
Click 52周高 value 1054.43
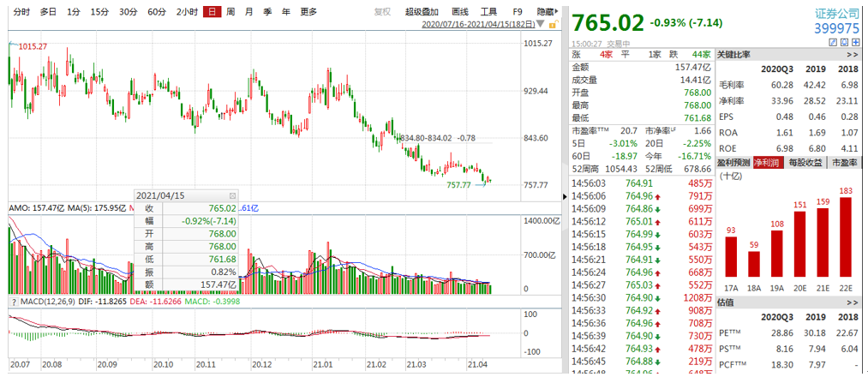(x=622, y=169)
